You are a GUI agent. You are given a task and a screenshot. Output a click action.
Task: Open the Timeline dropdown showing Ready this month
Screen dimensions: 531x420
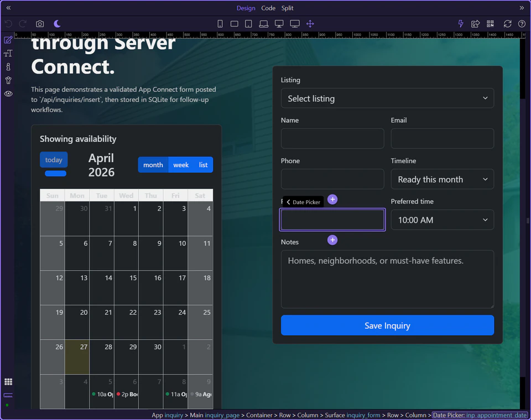coord(442,179)
